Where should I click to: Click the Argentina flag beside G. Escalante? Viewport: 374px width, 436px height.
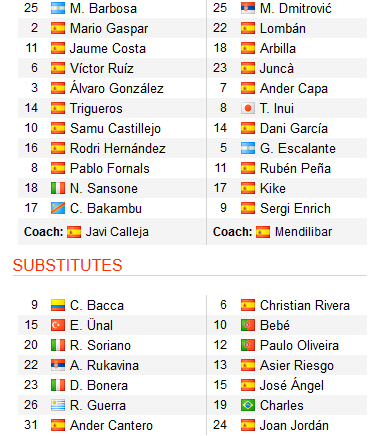[x=248, y=148]
